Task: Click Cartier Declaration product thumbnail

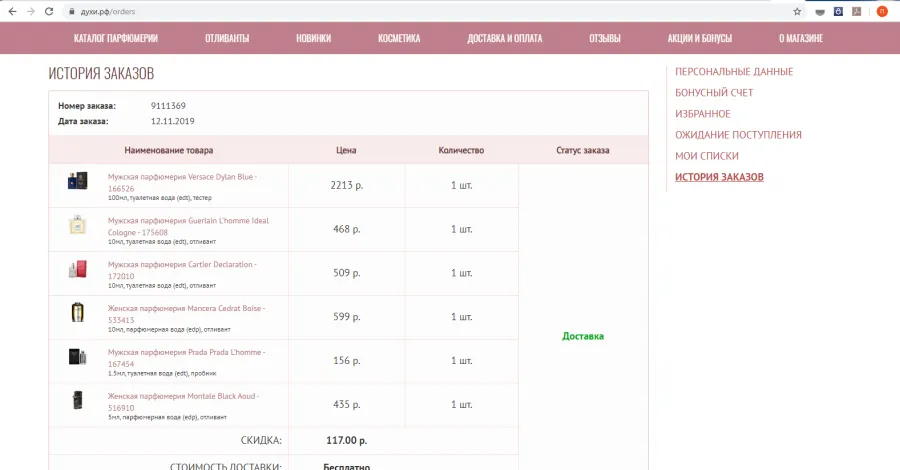Action: pos(77,269)
